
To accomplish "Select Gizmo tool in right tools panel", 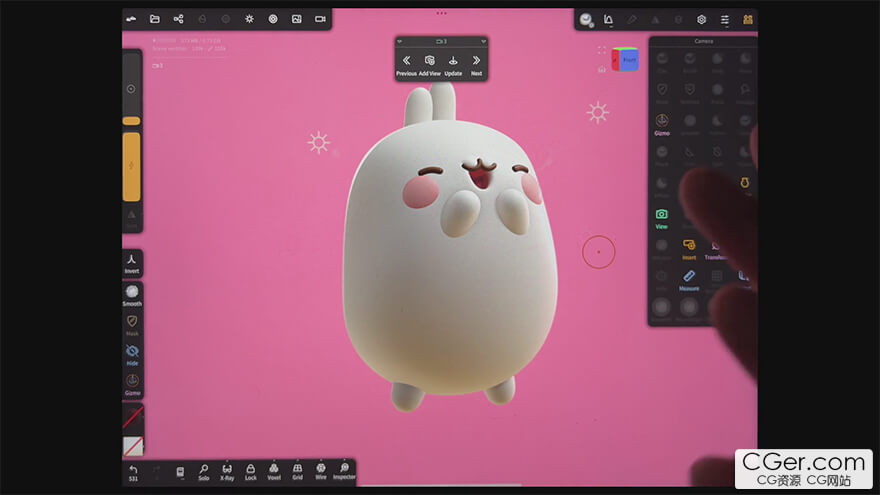I will pos(662,125).
